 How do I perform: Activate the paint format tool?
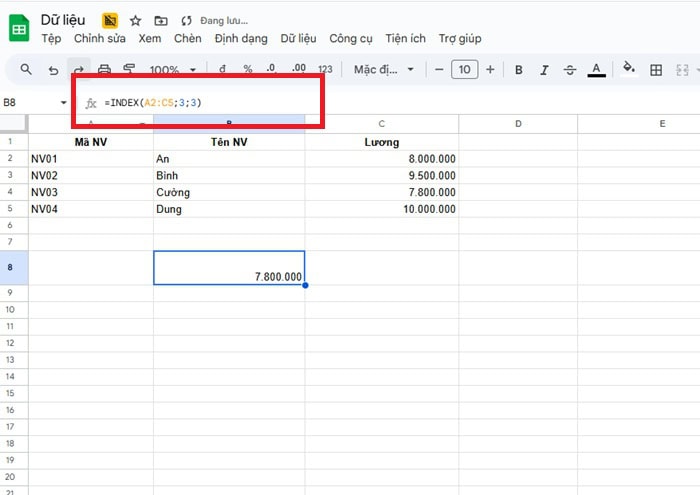129,68
